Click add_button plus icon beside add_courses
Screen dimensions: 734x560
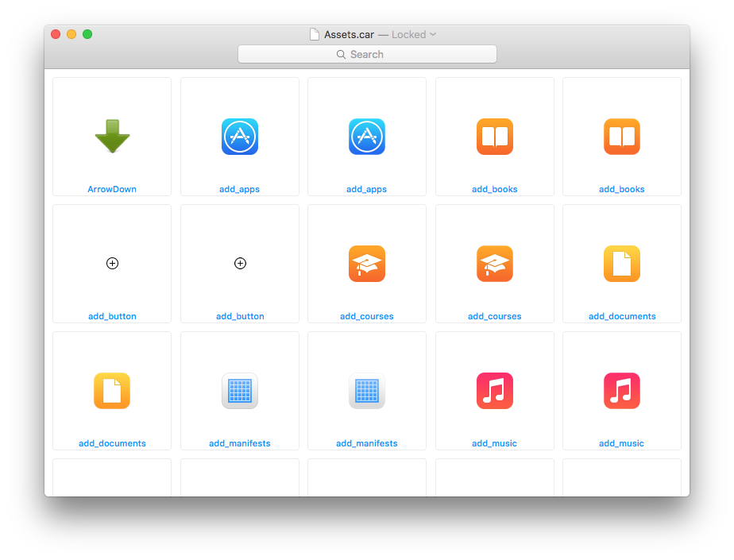pyautogui.click(x=240, y=263)
